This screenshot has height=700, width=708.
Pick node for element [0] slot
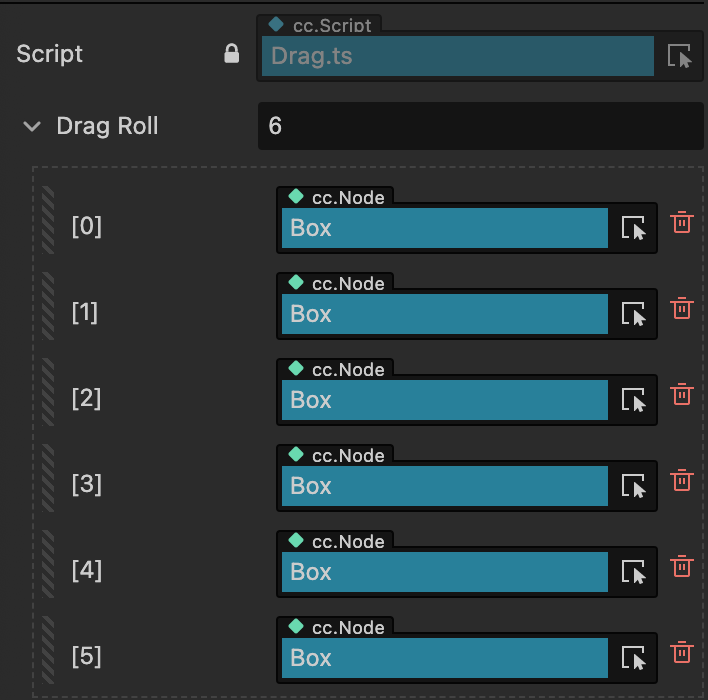click(634, 228)
